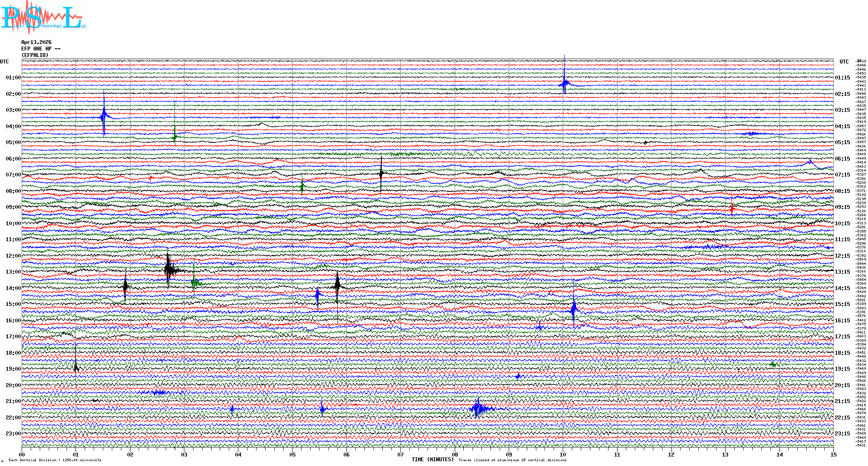
Task: Click the PSL Seismology Lab logo
Action: [x=43, y=17]
